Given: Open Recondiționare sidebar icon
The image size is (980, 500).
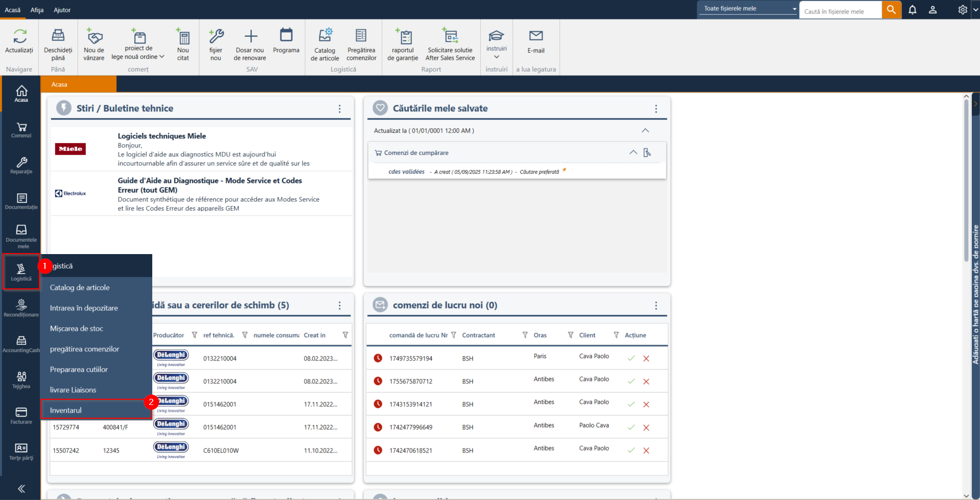Looking at the screenshot, I should (21, 308).
